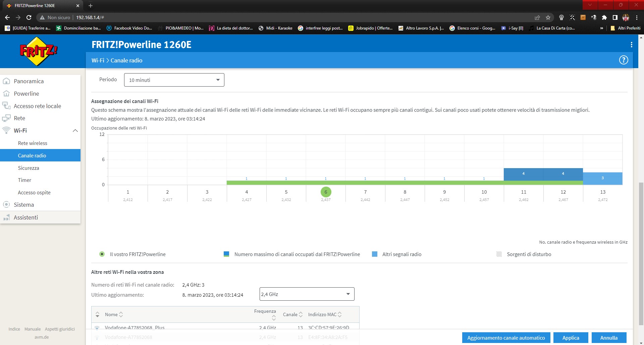Select Canale radio submenu item
Image resolution: width=644 pixels, height=345 pixels.
[40, 155]
